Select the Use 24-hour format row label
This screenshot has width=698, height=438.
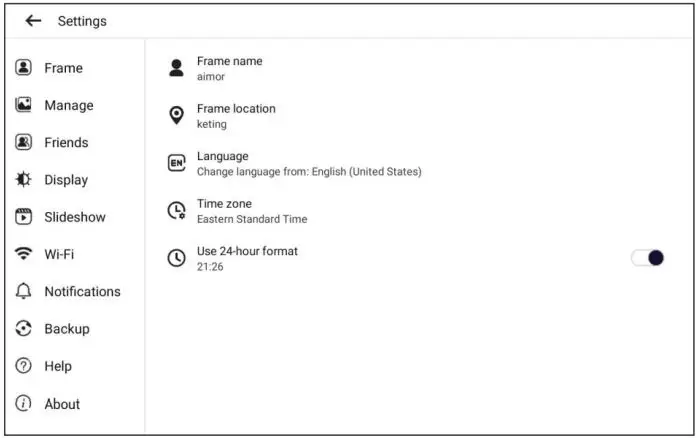[247, 251]
